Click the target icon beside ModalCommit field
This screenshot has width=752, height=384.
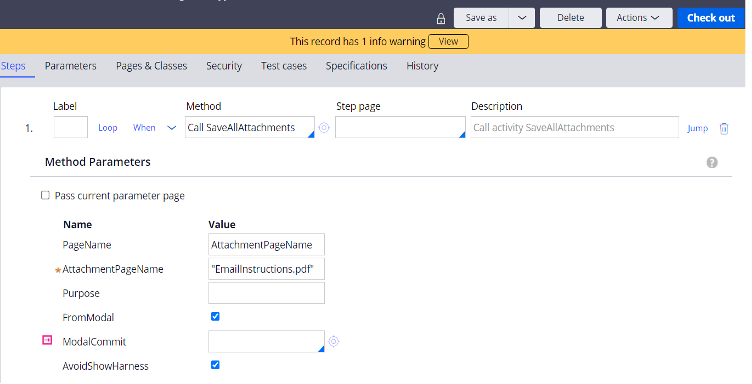click(x=334, y=341)
